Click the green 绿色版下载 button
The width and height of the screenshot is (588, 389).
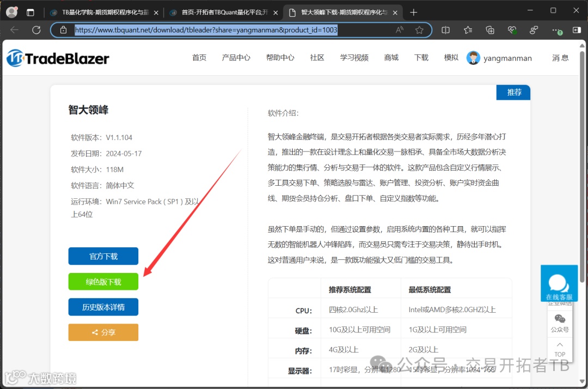[x=103, y=282]
